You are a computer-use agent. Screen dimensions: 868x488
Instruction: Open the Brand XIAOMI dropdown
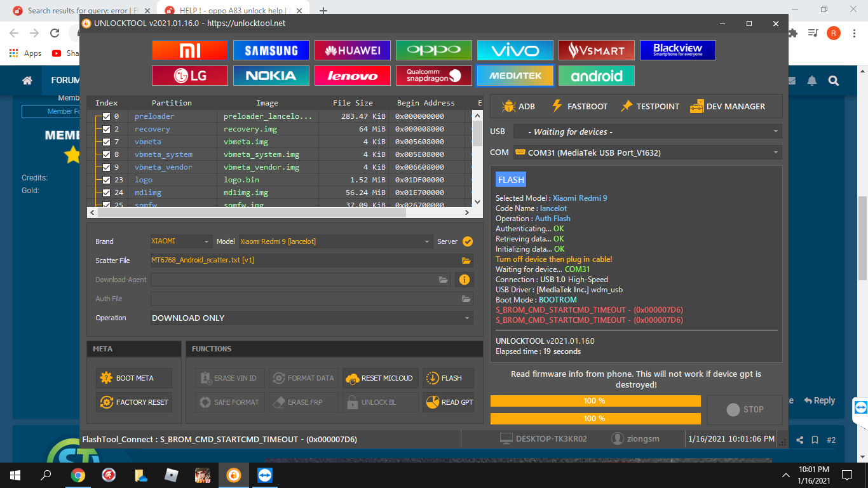point(180,241)
